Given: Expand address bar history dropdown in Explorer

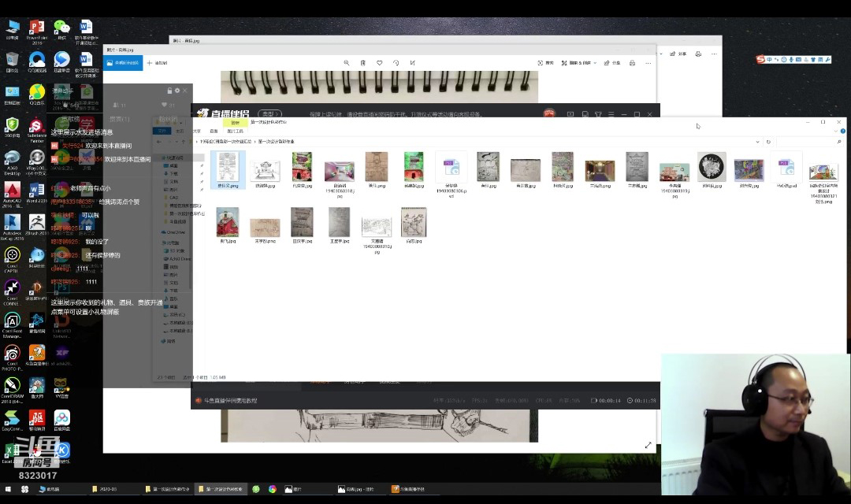Looking at the screenshot, I should [757, 142].
